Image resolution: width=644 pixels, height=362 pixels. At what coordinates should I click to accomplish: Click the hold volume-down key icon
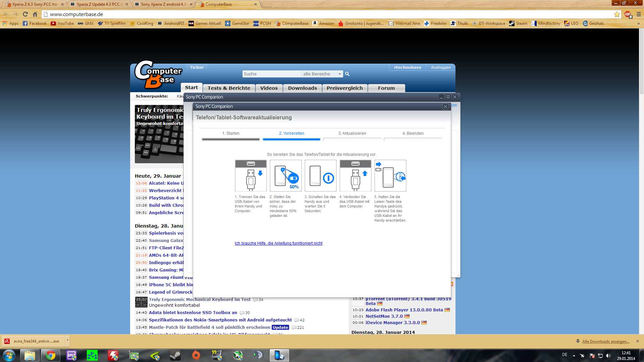click(390, 176)
